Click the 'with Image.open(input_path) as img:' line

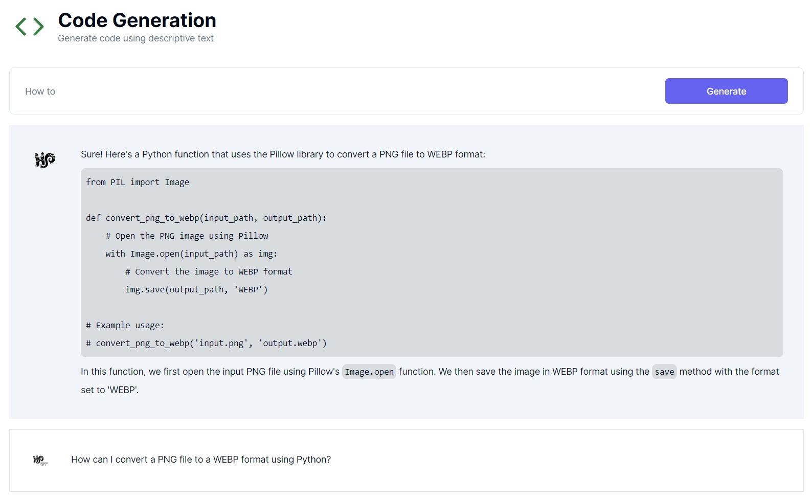[191, 254]
